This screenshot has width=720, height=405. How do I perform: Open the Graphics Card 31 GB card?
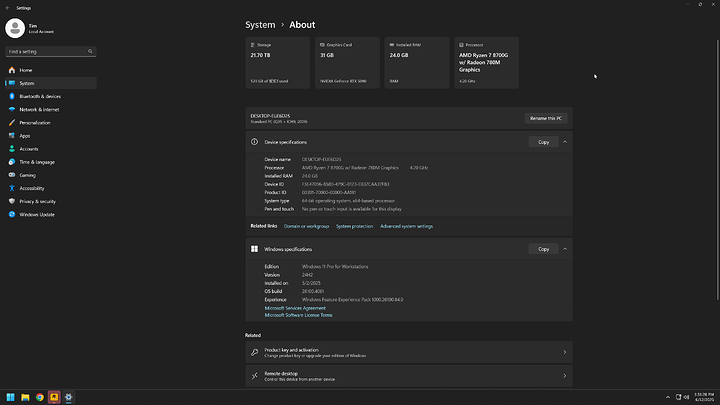point(348,63)
